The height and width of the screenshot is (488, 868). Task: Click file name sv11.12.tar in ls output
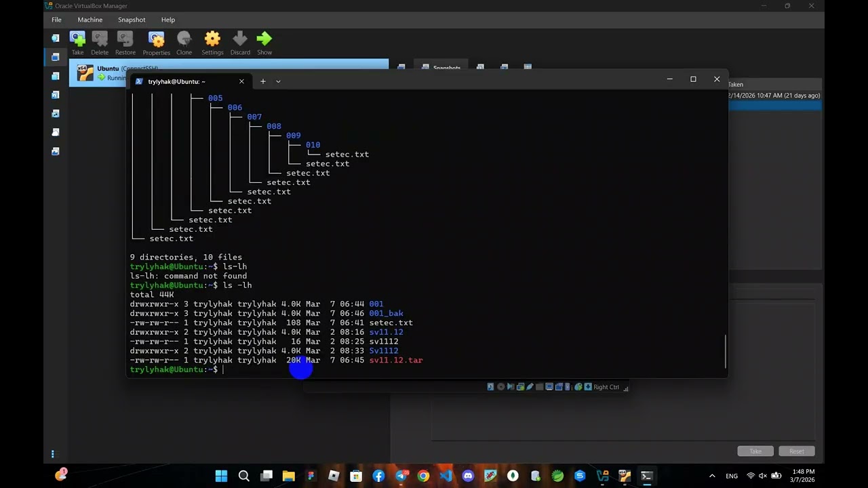pos(396,360)
